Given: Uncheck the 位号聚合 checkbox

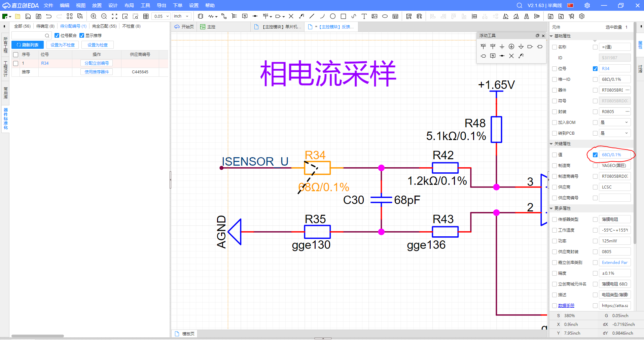Looking at the screenshot, I should (x=57, y=36).
